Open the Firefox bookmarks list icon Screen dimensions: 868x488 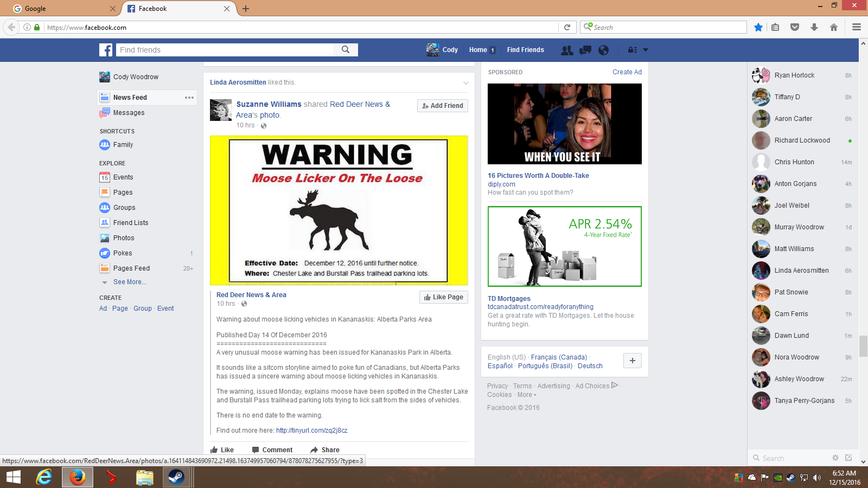[775, 27]
